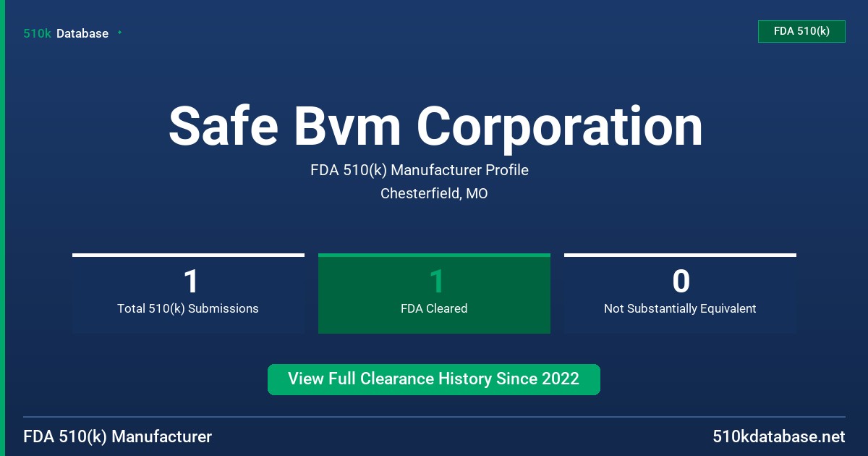Open the Not Substantially Equivalent card
Image resolution: width=868 pixels, height=456 pixels.
coord(680,293)
